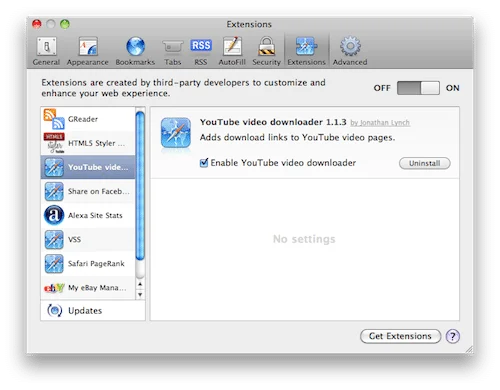Click the Get Extensions button

(400, 336)
